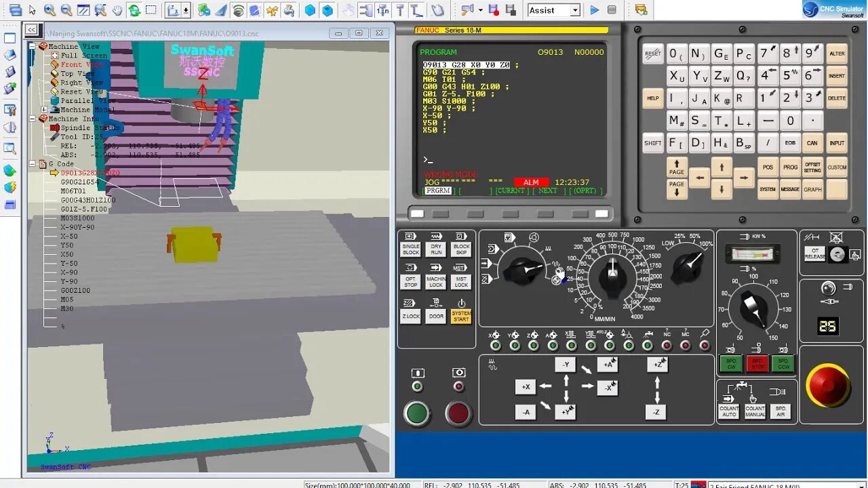Viewport: 868px width, 488px height.
Task: Select Full Screen in the tree
Action: [x=83, y=56]
